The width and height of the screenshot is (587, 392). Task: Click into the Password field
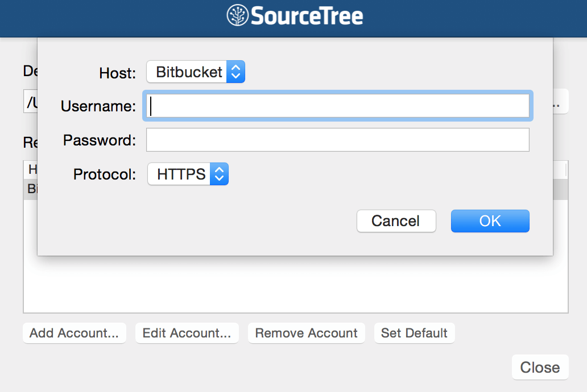tap(338, 140)
